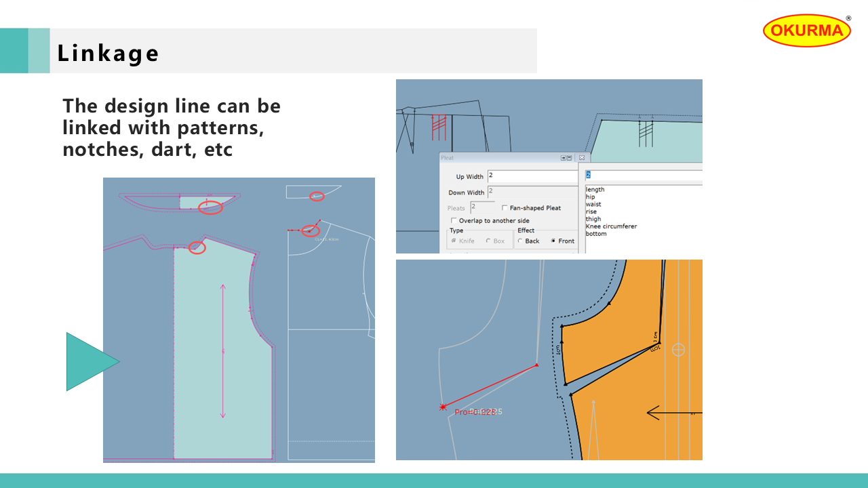Click the OKURMA logo
Viewport: 868px width, 488px height.
point(806,31)
